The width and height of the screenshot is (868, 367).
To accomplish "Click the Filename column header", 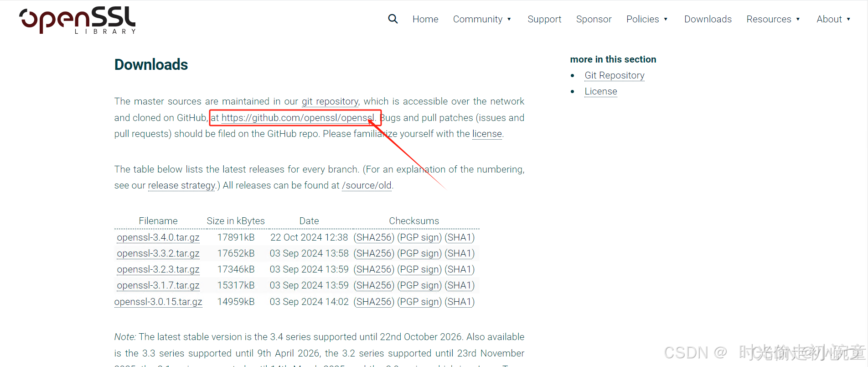I will tap(158, 221).
